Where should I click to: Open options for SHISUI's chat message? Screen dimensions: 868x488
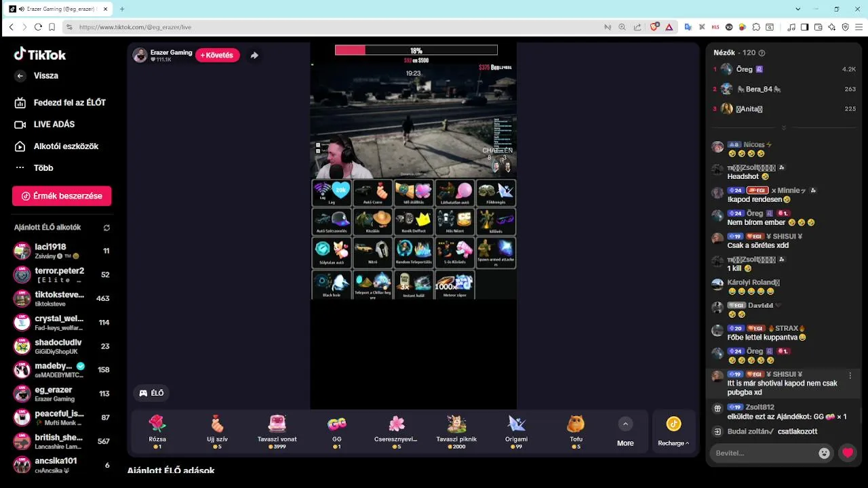[850, 375]
